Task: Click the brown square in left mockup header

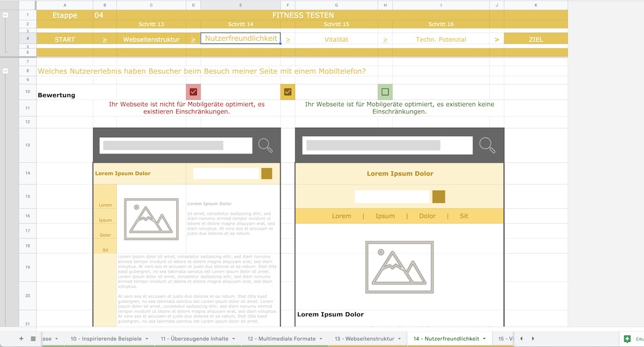Action: [267, 174]
